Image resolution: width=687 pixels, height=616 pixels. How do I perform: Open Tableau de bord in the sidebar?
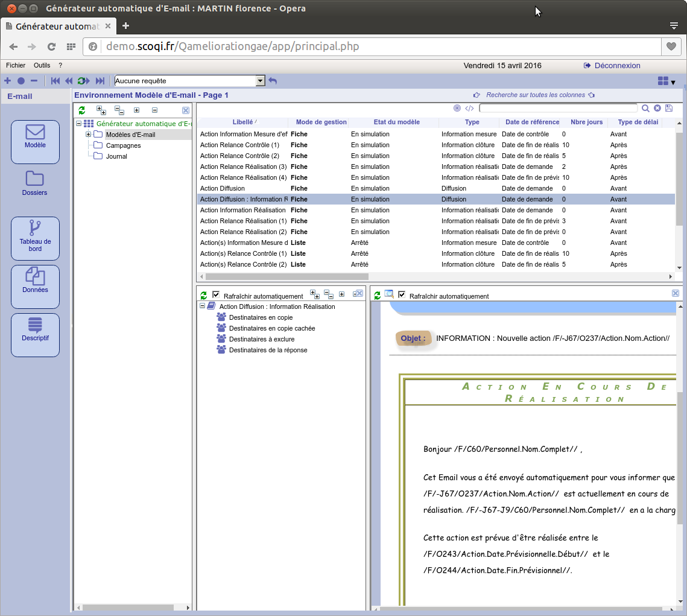coord(35,238)
